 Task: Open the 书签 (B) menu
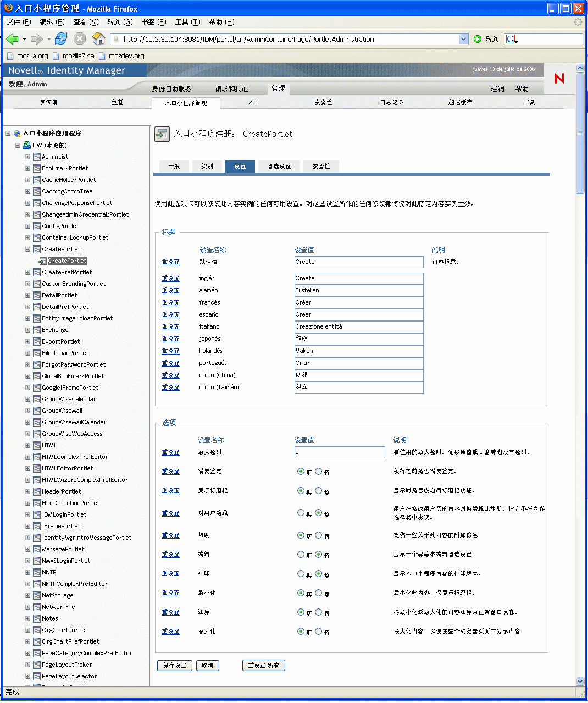tap(154, 22)
